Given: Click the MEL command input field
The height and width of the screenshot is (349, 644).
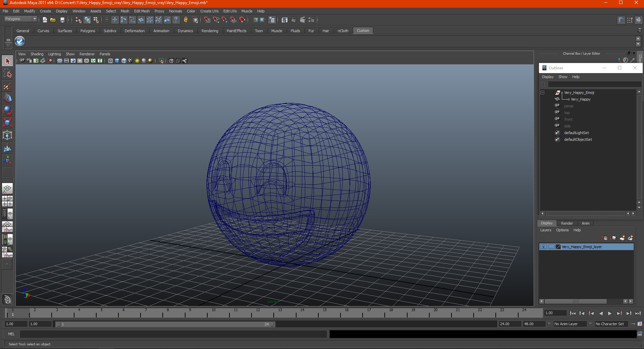Looking at the screenshot, I should (173, 334).
